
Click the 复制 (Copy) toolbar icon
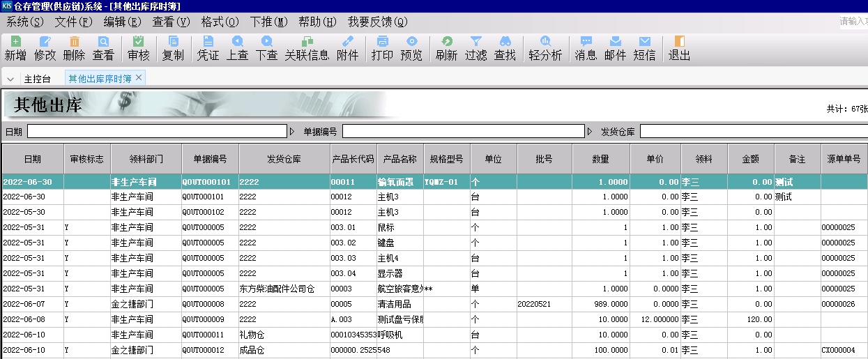tap(173, 48)
